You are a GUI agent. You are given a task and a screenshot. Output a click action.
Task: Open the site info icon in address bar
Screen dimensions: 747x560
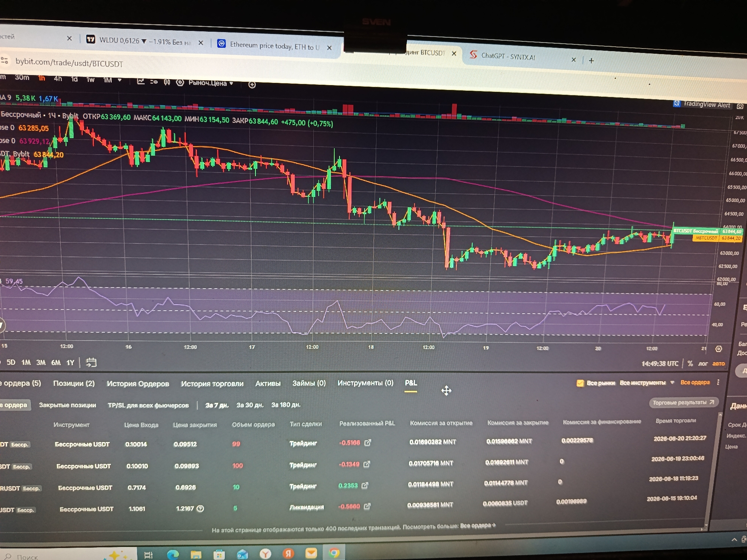(x=4, y=60)
